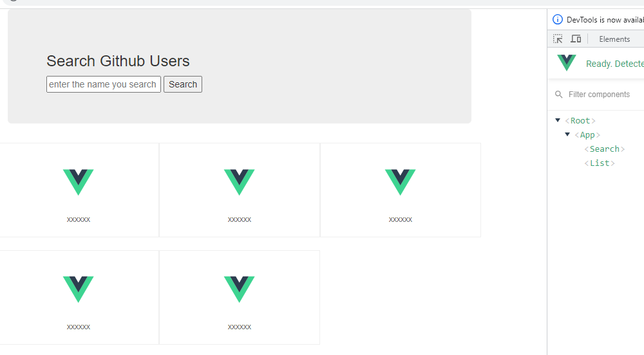Click the first Vue logo in the top row
This screenshot has height=355, width=644.
point(79,182)
